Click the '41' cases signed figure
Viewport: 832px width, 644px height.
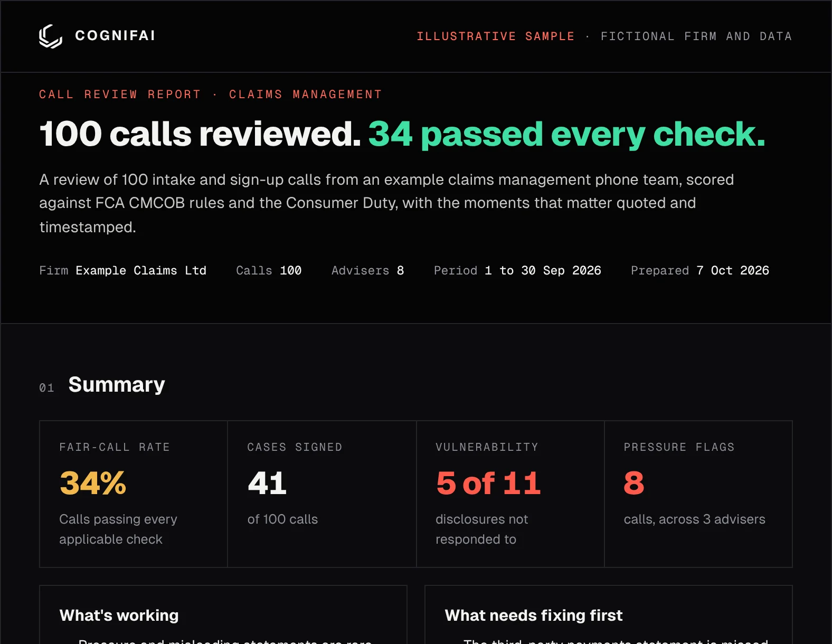tap(267, 483)
